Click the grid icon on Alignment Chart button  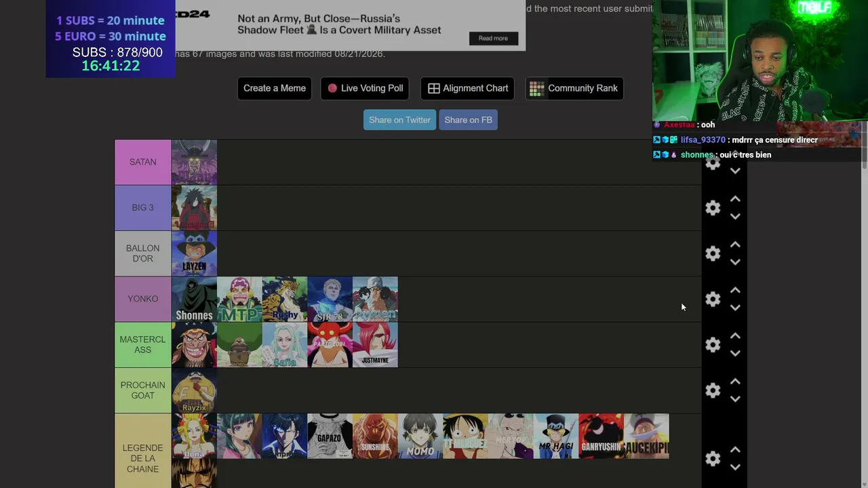click(434, 88)
